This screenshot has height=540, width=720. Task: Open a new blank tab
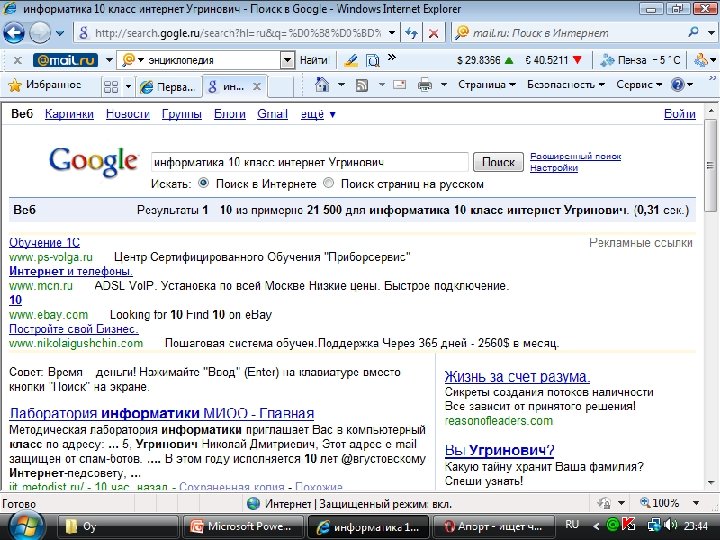click(280, 87)
